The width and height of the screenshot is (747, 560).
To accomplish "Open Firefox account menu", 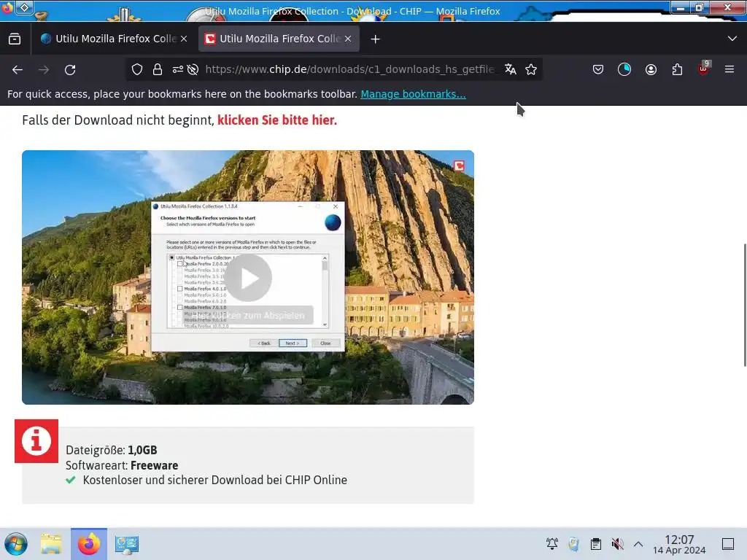I will coord(651,69).
